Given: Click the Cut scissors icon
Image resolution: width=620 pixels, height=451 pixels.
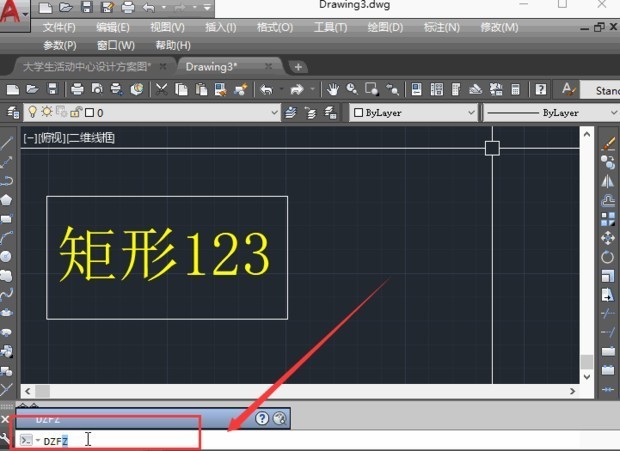Looking at the screenshot, I should pyautogui.click(x=162, y=89).
